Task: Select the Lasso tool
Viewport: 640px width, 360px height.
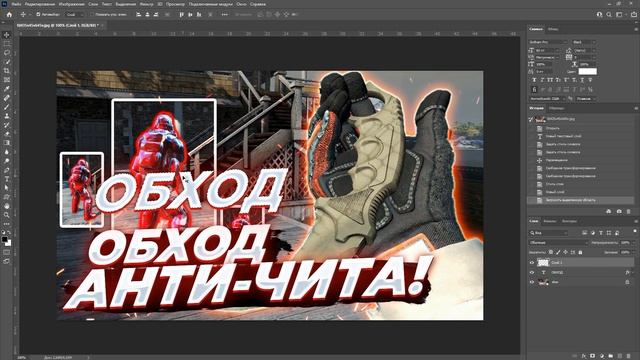Action: [x=7, y=53]
